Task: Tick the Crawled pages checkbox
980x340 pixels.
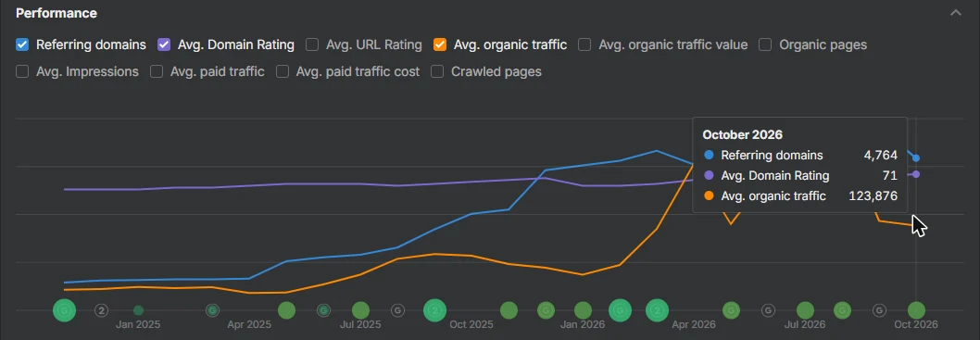Action: click(x=437, y=71)
